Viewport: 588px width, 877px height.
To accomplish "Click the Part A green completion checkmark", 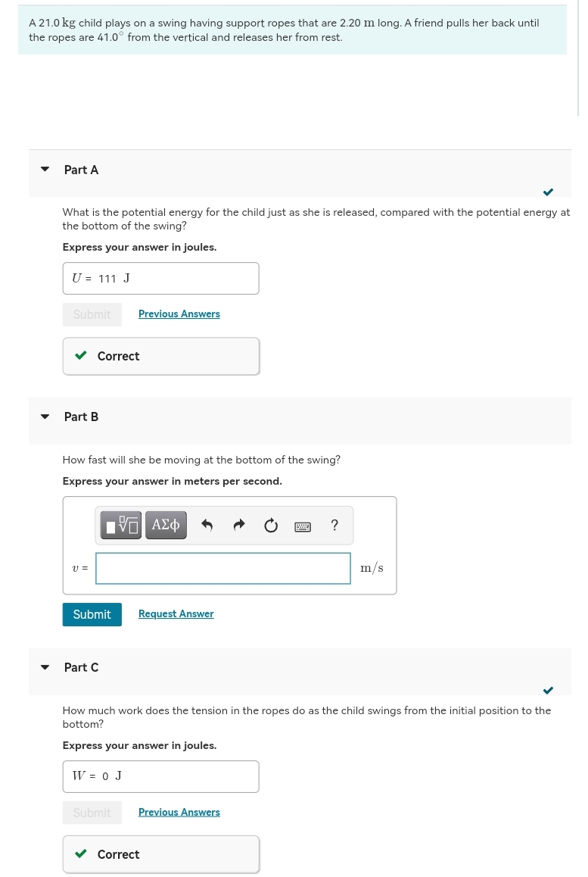I will [549, 192].
